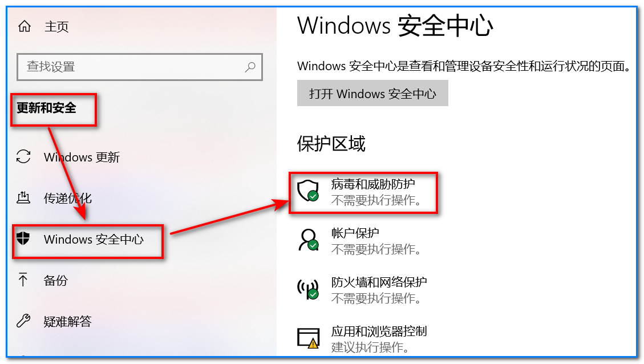
Task: Focus the 查找设置 search field
Action: pos(140,67)
